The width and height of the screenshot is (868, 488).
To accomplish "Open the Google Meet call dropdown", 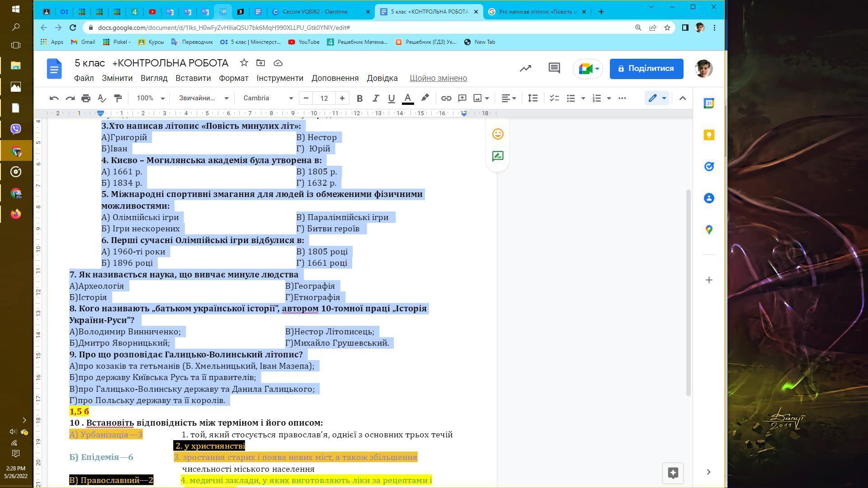I will 588,69.
